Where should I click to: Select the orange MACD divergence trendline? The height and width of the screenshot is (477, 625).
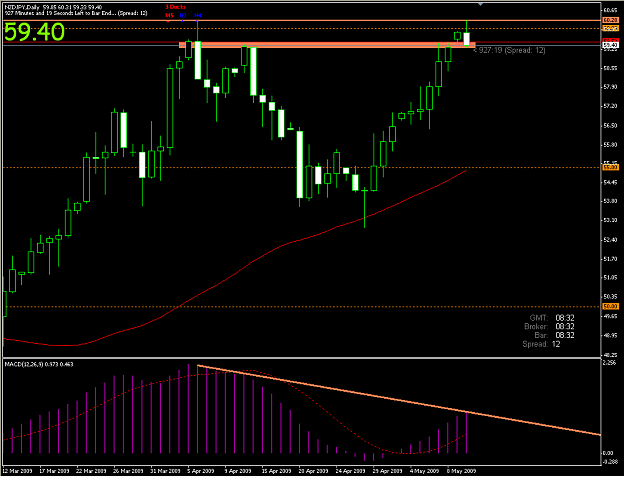(x=399, y=400)
